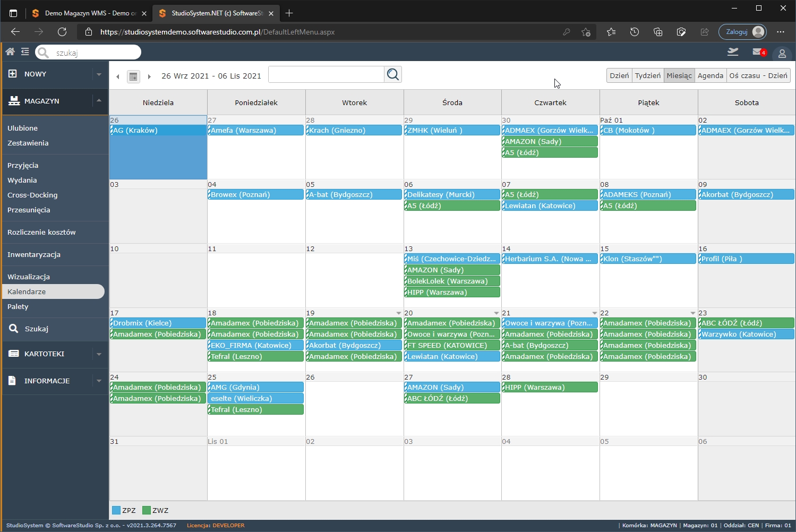Expand the NOWY menu section
This screenshot has height=532, width=796.
point(99,74)
